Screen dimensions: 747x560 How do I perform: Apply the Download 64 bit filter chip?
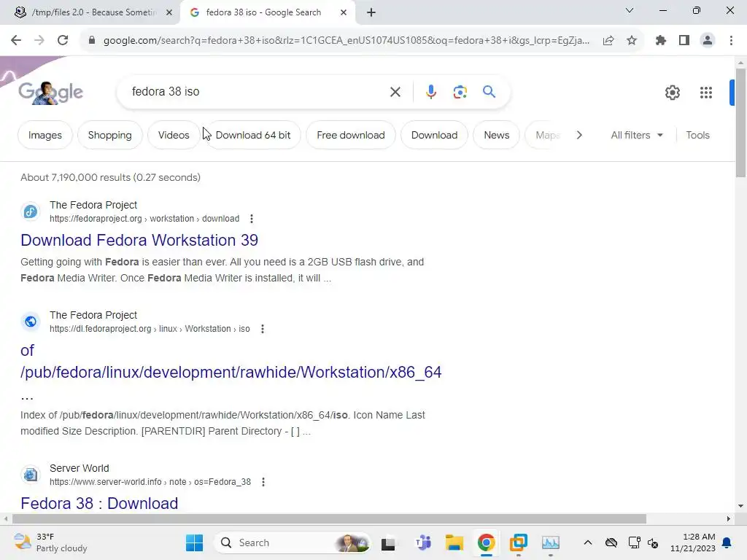[253, 135]
